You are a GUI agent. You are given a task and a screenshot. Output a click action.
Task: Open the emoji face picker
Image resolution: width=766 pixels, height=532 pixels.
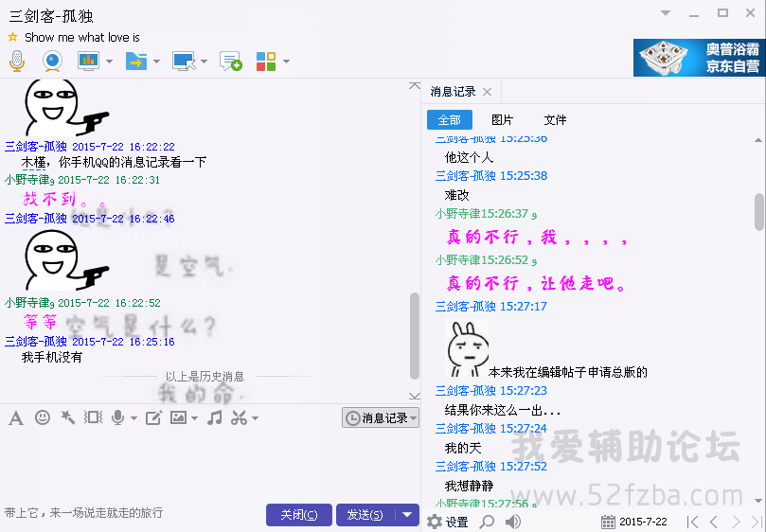pos(43,417)
